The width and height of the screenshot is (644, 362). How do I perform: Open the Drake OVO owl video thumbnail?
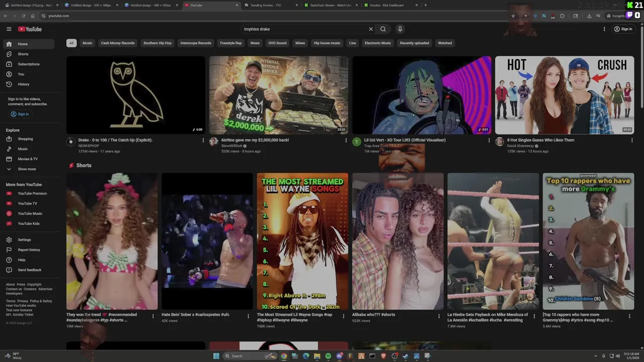pyautogui.click(x=136, y=95)
